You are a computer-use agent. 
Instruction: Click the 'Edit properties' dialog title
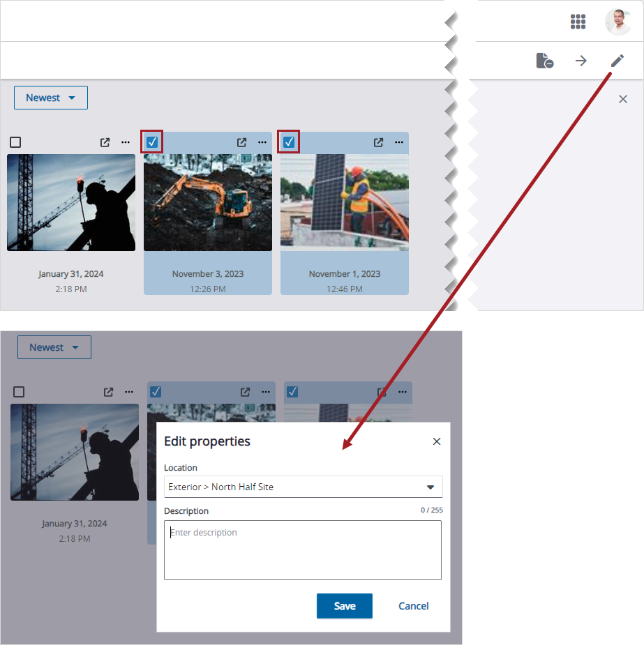point(207,441)
